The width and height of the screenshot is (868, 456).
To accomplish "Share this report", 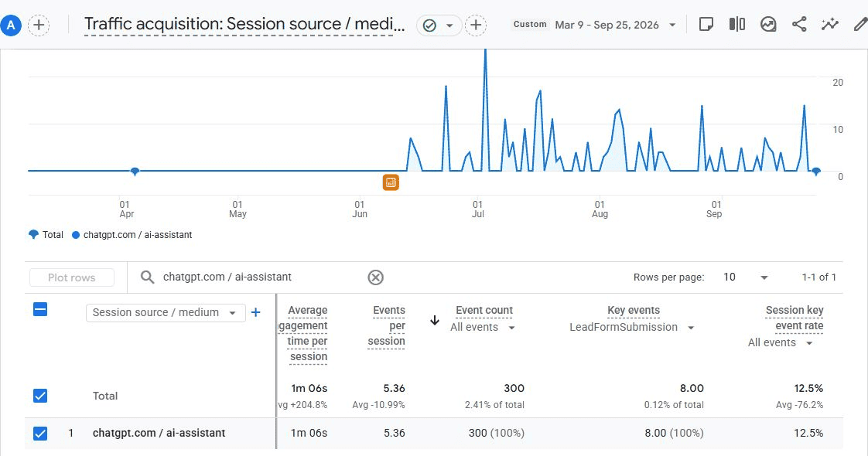I will pyautogui.click(x=799, y=24).
